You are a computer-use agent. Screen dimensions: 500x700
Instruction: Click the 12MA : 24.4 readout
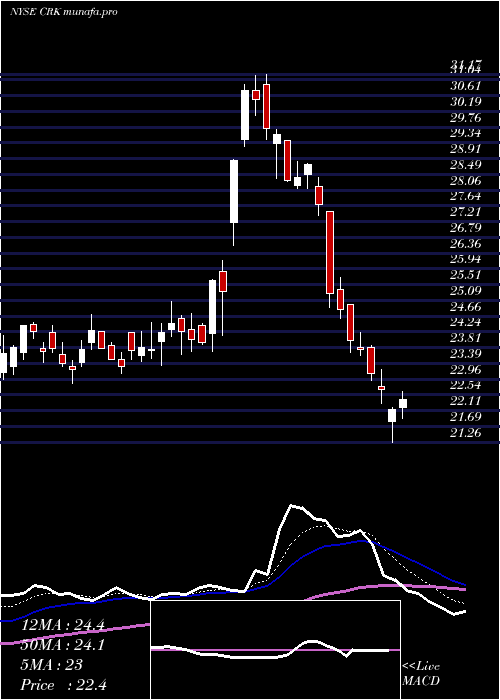[x=63, y=625]
